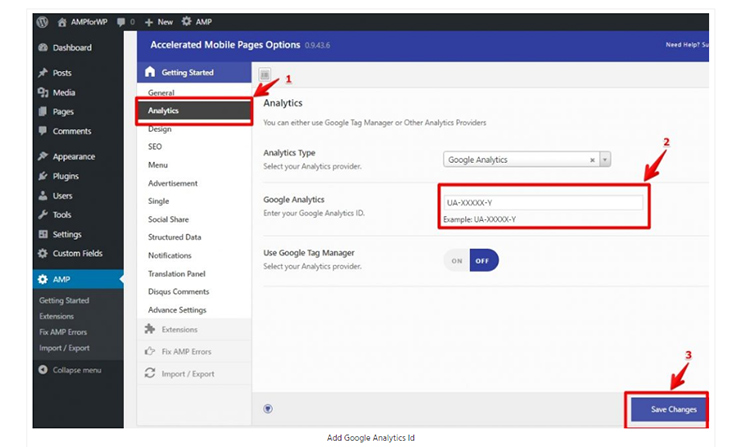Open the Tools section
The width and height of the screenshot is (730, 447).
[62, 215]
